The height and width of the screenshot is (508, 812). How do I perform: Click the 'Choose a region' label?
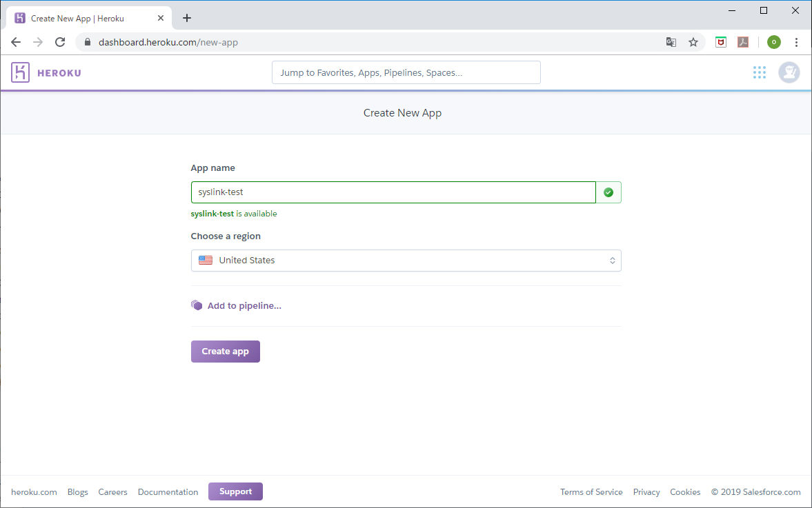point(226,236)
